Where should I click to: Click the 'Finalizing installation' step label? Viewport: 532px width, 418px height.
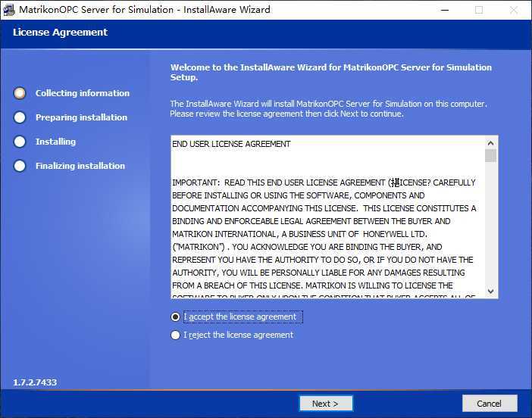click(80, 166)
